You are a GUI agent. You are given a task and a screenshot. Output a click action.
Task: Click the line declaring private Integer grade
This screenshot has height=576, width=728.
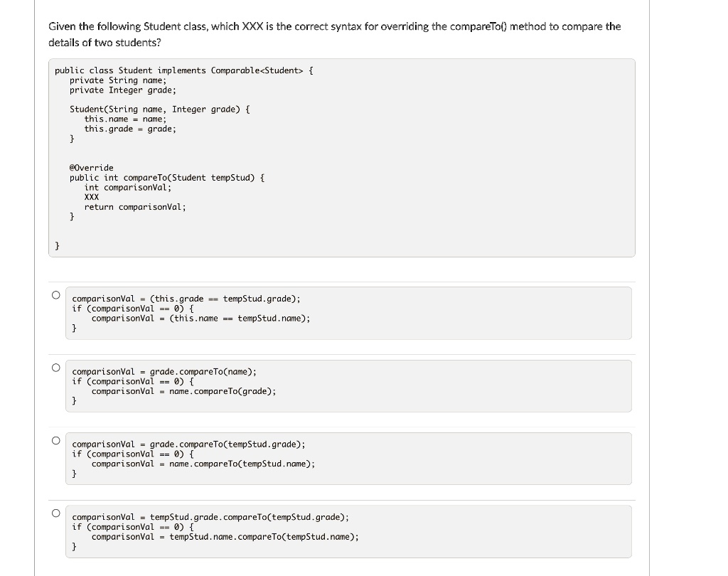122,90
